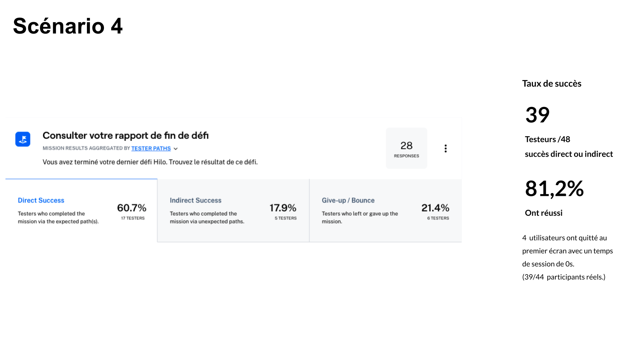This screenshot has height=360, width=644.
Task: Click the 21.4% give-up percentage
Action: [x=435, y=208]
